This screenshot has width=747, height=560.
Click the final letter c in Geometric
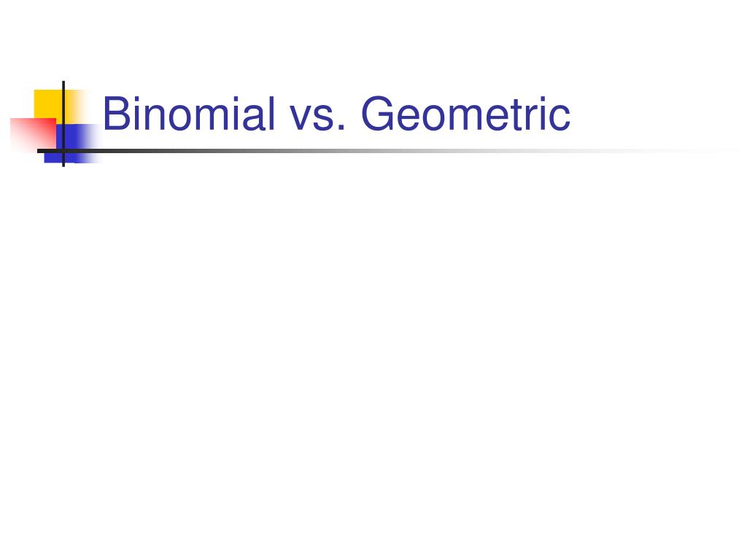pos(560,118)
